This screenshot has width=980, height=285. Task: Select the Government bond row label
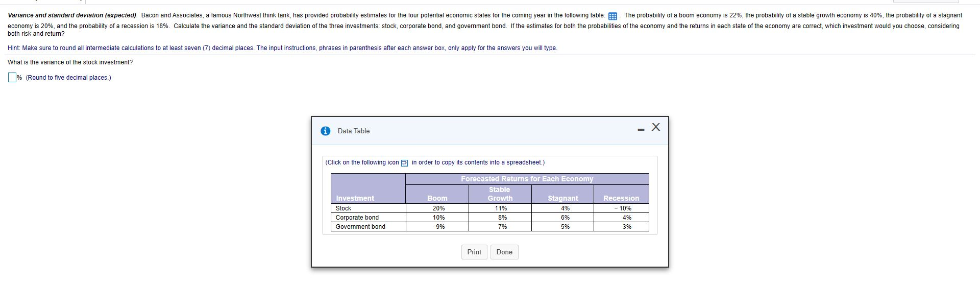coord(360,227)
